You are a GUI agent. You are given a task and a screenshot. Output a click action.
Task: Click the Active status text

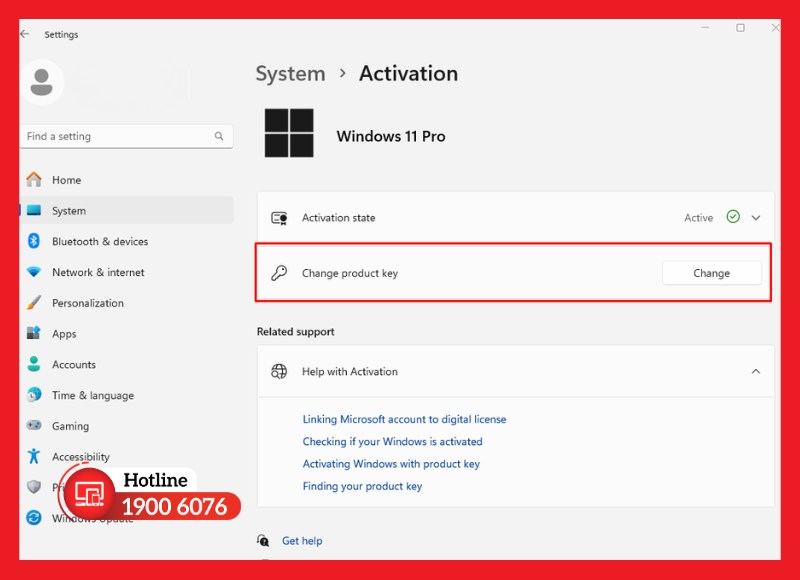click(x=698, y=218)
